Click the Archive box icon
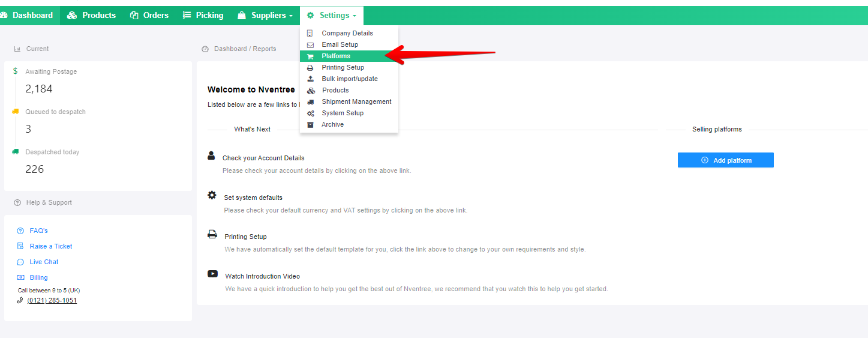The image size is (868, 338). click(x=310, y=125)
